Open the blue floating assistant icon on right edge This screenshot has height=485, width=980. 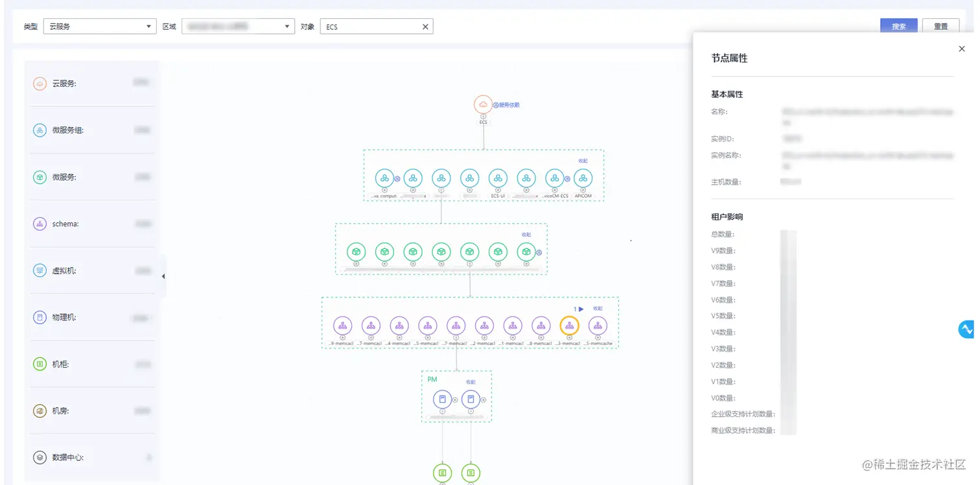(966, 329)
